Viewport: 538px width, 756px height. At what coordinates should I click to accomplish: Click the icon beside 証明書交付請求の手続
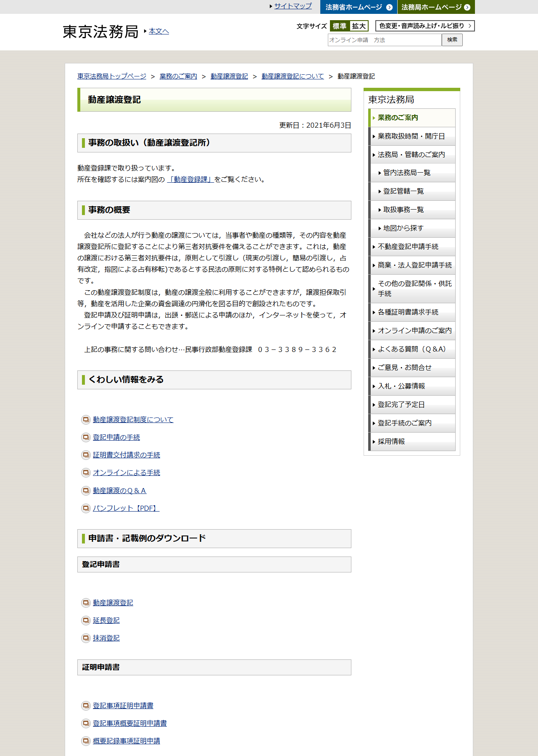click(x=86, y=455)
